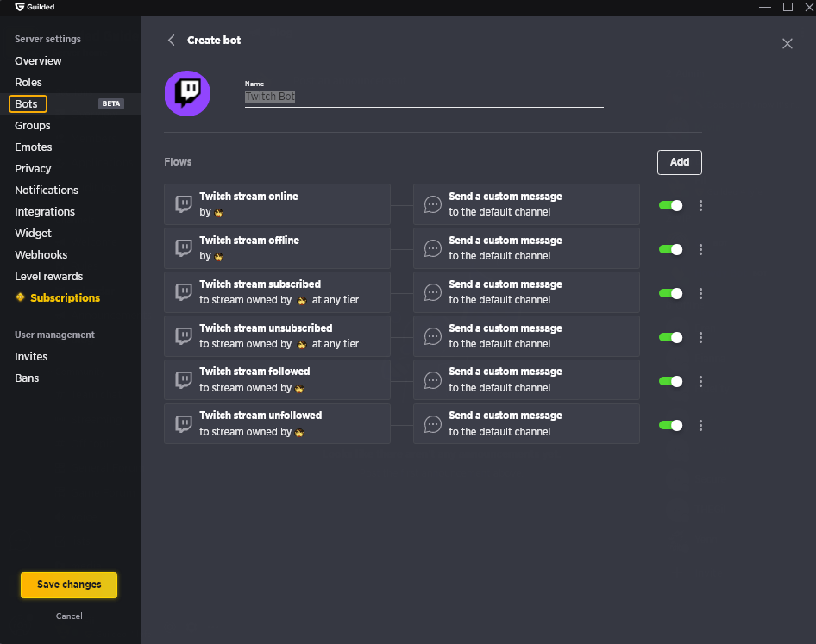Click Twitch icon in stream unfollowed flow
The height and width of the screenshot is (644, 816).
(184, 423)
